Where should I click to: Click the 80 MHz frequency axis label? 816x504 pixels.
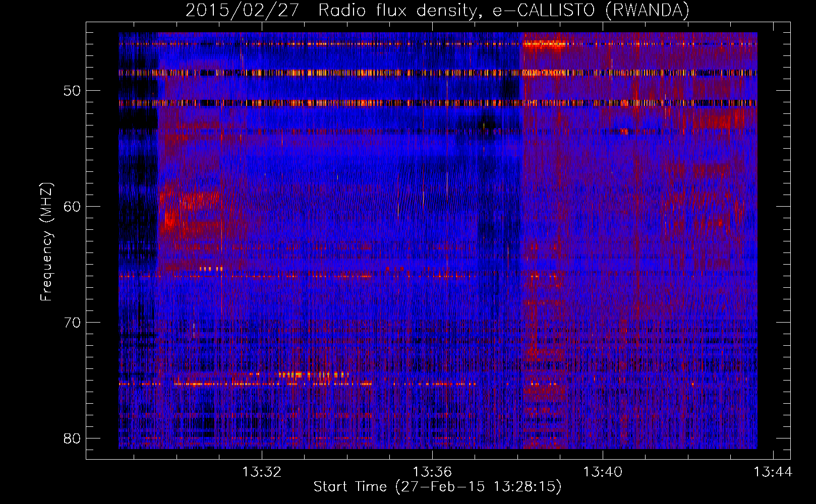pyautogui.click(x=72, y=438)
